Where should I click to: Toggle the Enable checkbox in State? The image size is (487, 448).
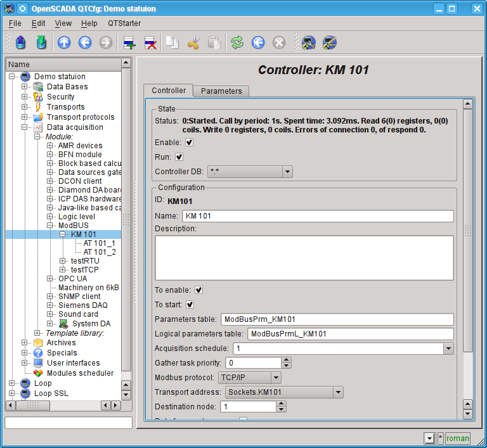[189, 143]
